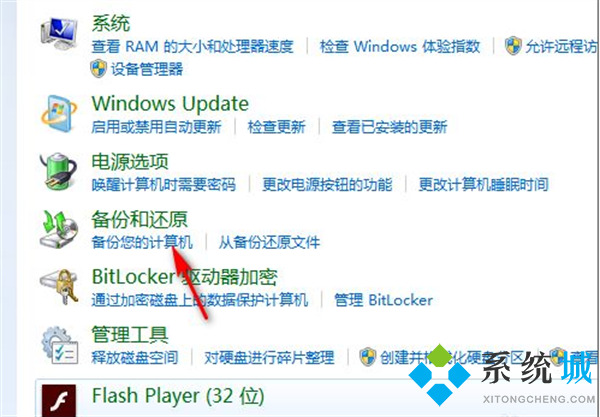The height and width of the screenshot is (417, 600).
Task: Open 查看 RAM 的大小和处理器速度
Action: [x=192, y=46]
